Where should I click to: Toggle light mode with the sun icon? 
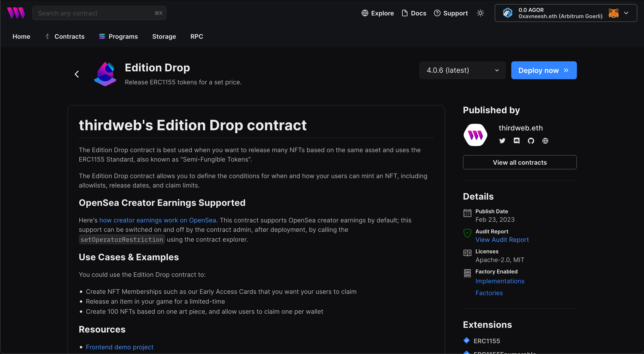click(480, 13)
